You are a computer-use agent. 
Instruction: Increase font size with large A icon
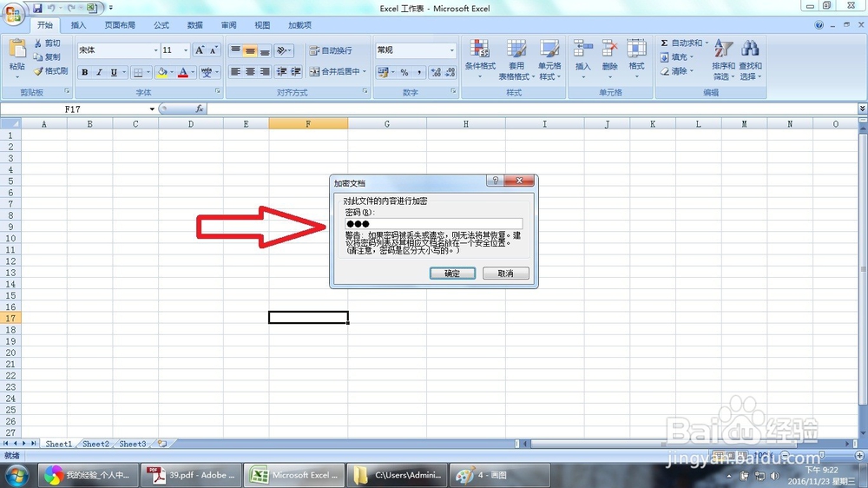click(200, 50)
